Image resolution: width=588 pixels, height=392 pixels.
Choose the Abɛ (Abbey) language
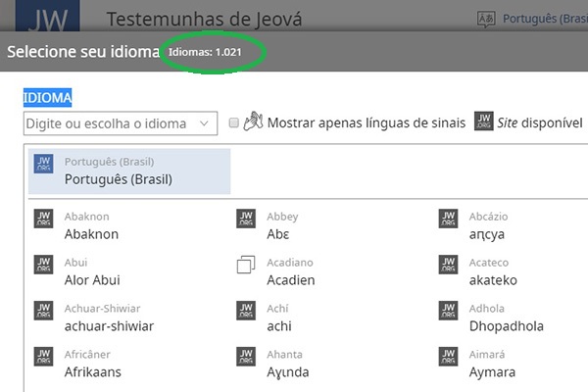278,234
